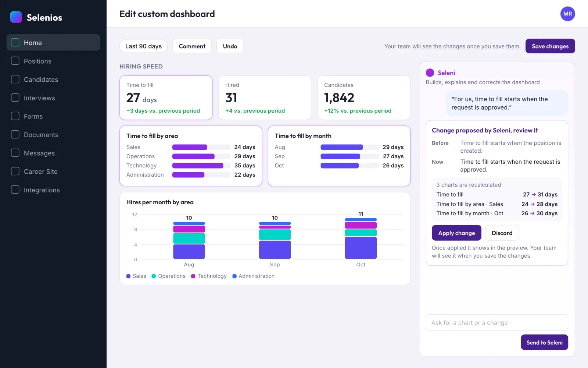This screenshot has height=368, width=588.
Task: Open the Interviews menu label
Action: [x=39, y=98]
